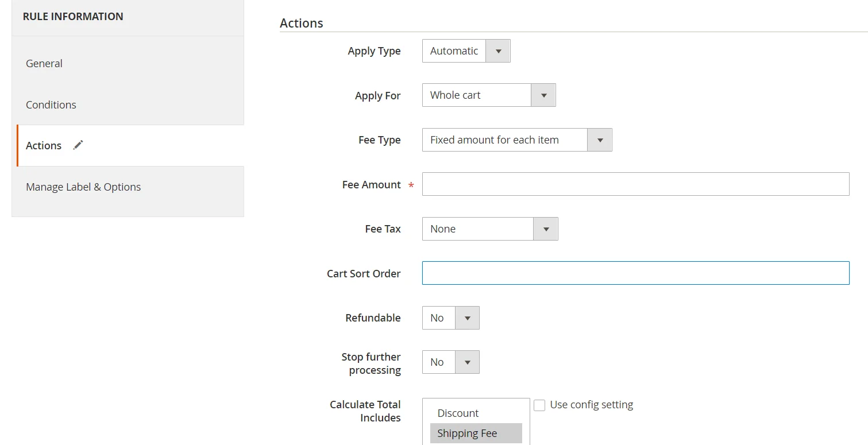Open the General tab

click(44, 64)
